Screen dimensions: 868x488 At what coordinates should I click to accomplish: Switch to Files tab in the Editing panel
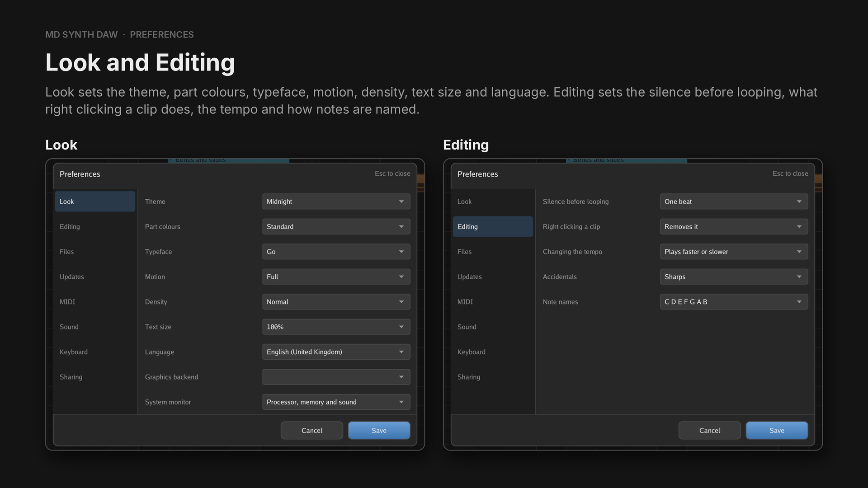pyautogui.click(x=493, y=252)
